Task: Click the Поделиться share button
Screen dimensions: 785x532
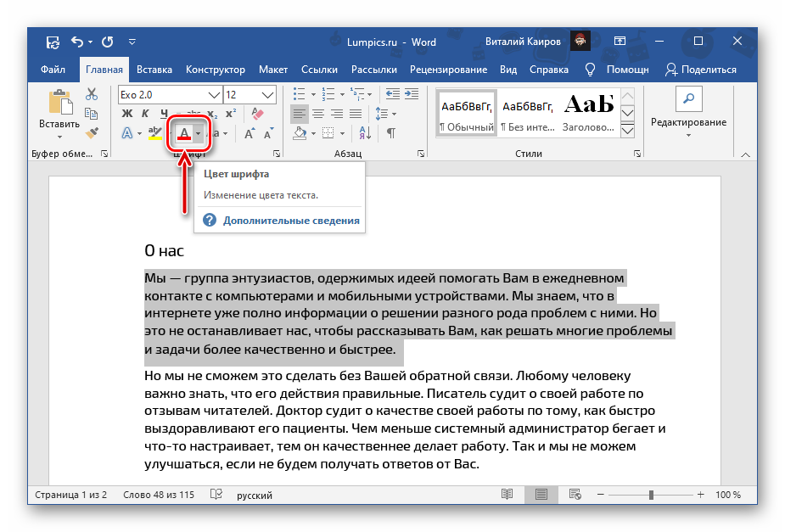Action: pos(701,70)
